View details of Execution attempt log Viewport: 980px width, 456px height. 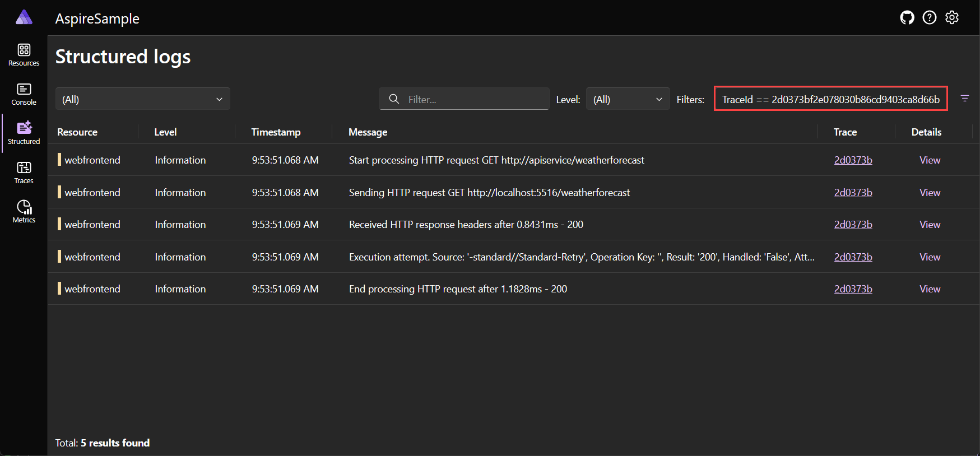pyautogui.click(x=929, y=257)
